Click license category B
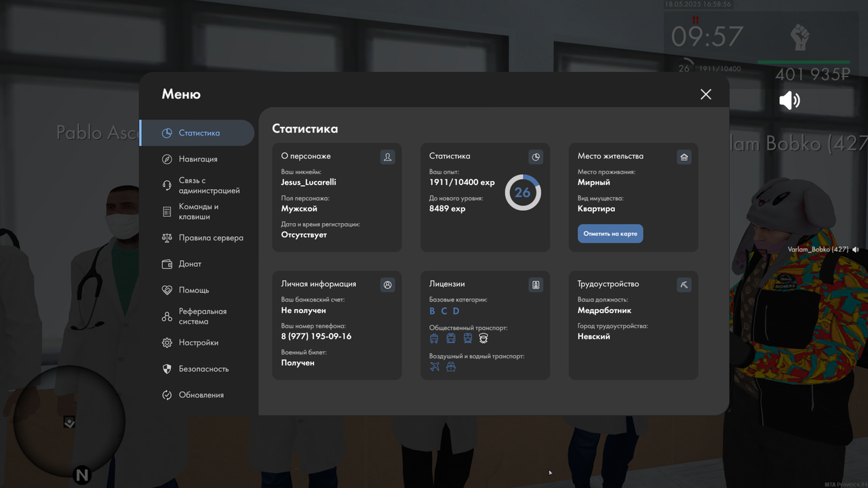The height and width of the screenshot is (488, 868). tap(432, 311)
